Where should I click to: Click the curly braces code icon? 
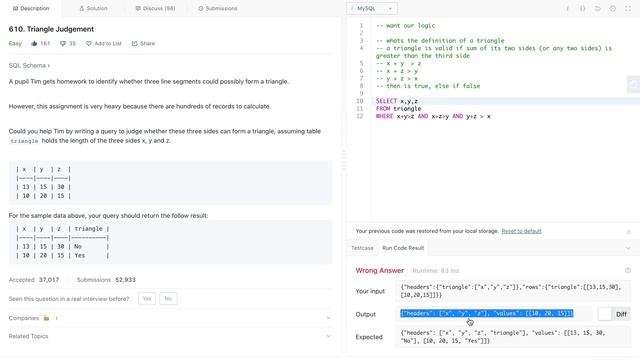tap(582, 8)
